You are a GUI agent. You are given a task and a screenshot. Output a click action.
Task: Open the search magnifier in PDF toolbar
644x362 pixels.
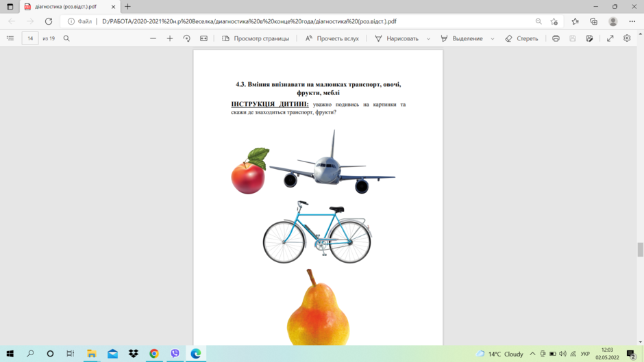66,38
